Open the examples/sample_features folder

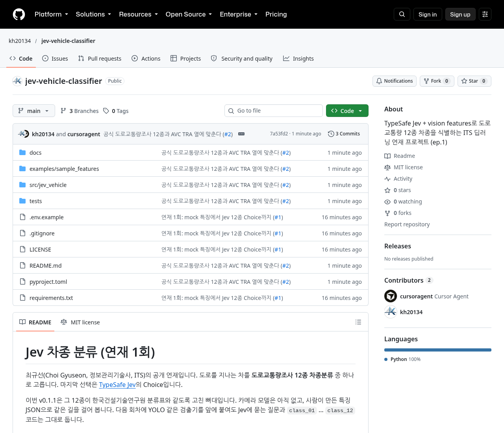pos(64,168)
